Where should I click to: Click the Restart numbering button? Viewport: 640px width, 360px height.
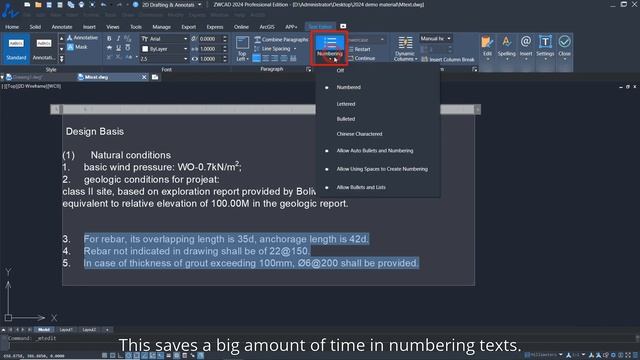tap(359, 49)
